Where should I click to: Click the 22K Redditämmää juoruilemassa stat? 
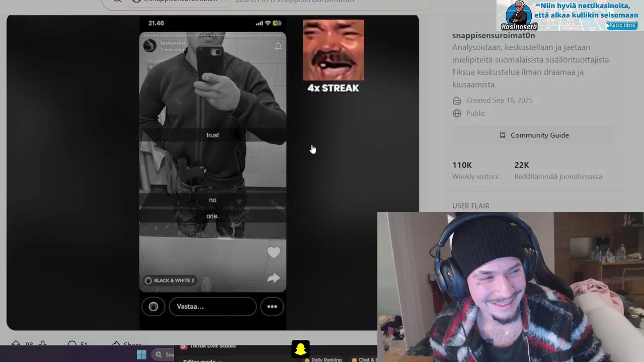558,170
